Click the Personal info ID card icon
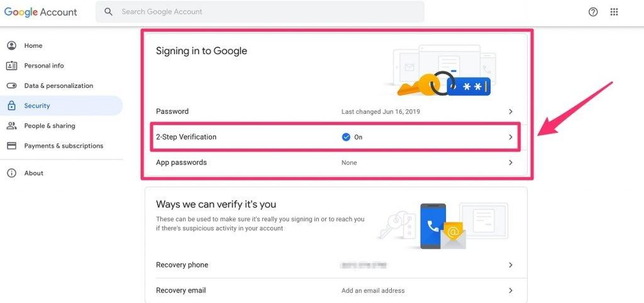The image size is (644, 303). pos(11,65)
